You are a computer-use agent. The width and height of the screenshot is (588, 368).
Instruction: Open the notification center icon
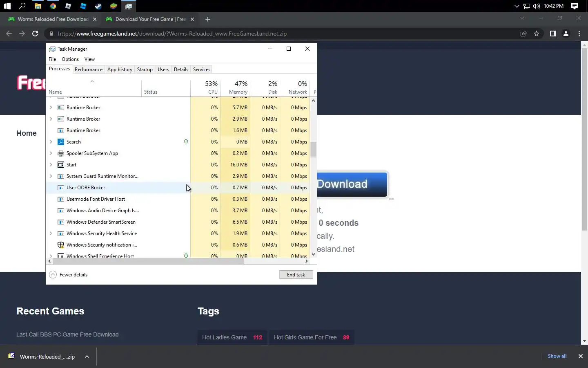[x=575, y=6]
